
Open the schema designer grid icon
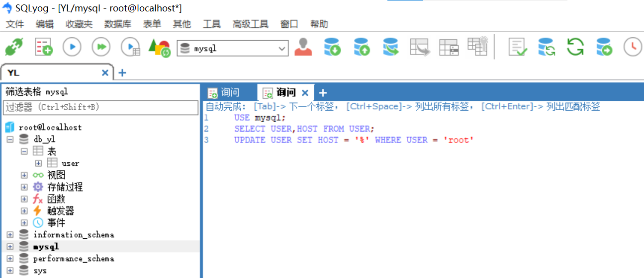(x=449, y=47)
